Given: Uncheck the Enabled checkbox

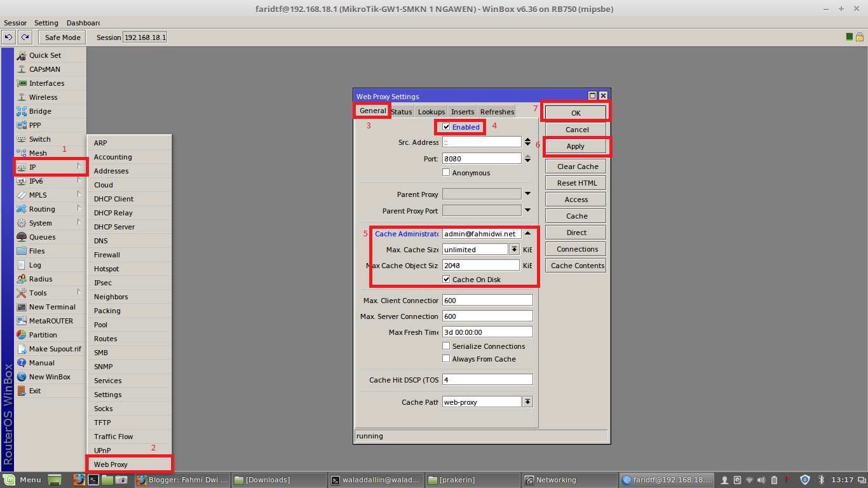Looking at the screenshot, I should click(446, 127).
